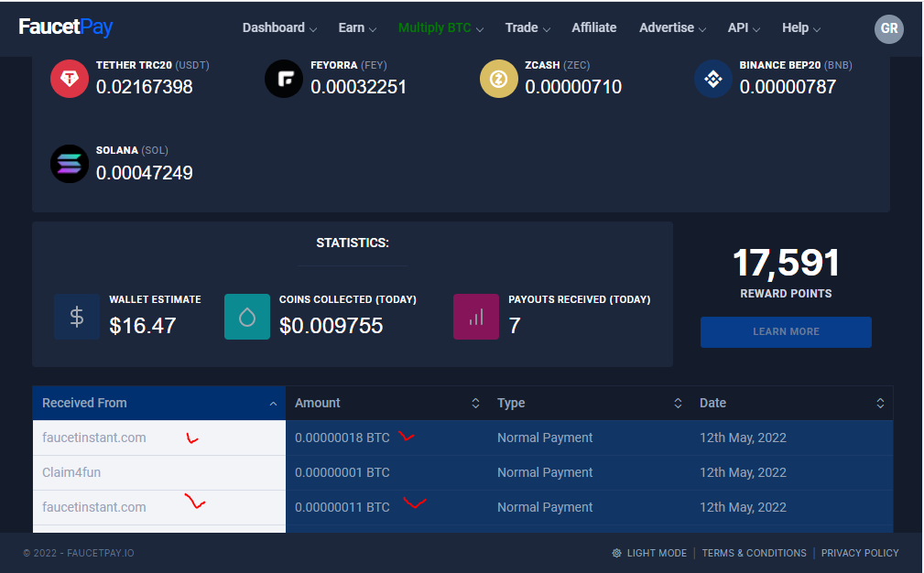Sort table by Amount column
This screenshot has height=573, width=924.
coord(387,403)
